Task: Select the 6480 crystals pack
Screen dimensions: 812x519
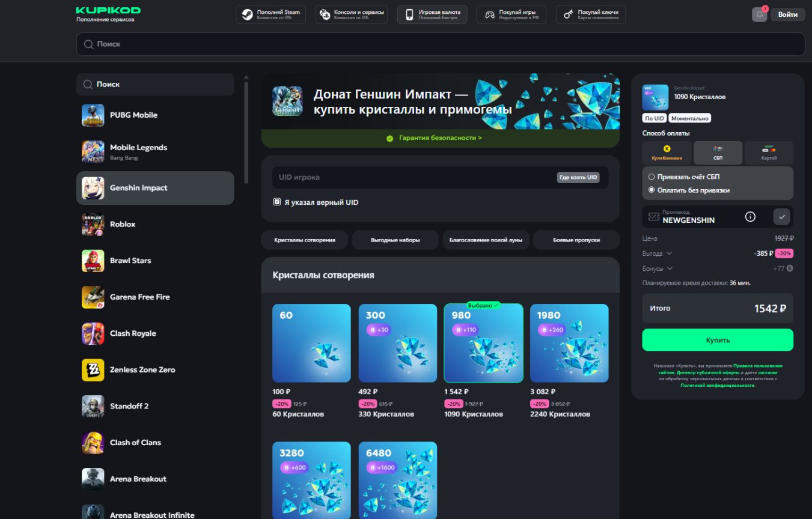Action: coord(398,481)
